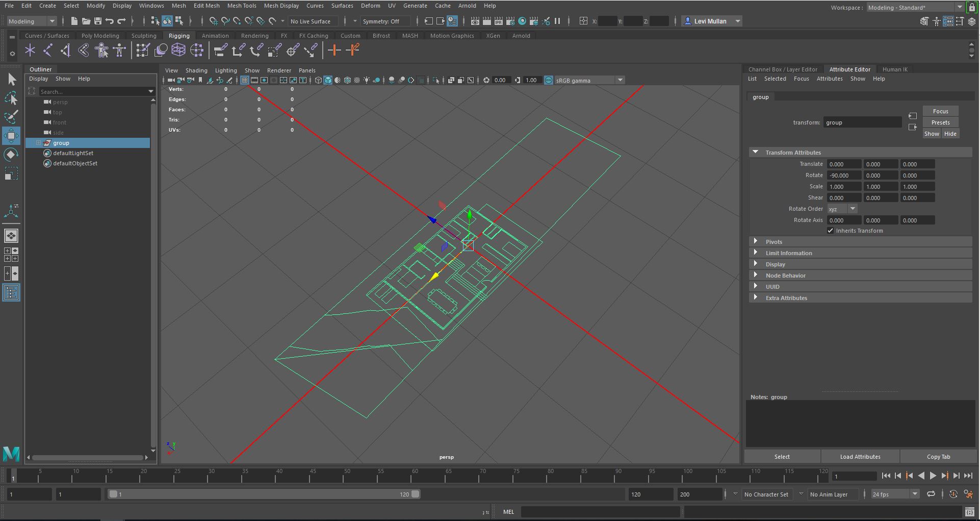Toggle pause viewport update icon
Screen dimensions: 980x521
[557, 21]
